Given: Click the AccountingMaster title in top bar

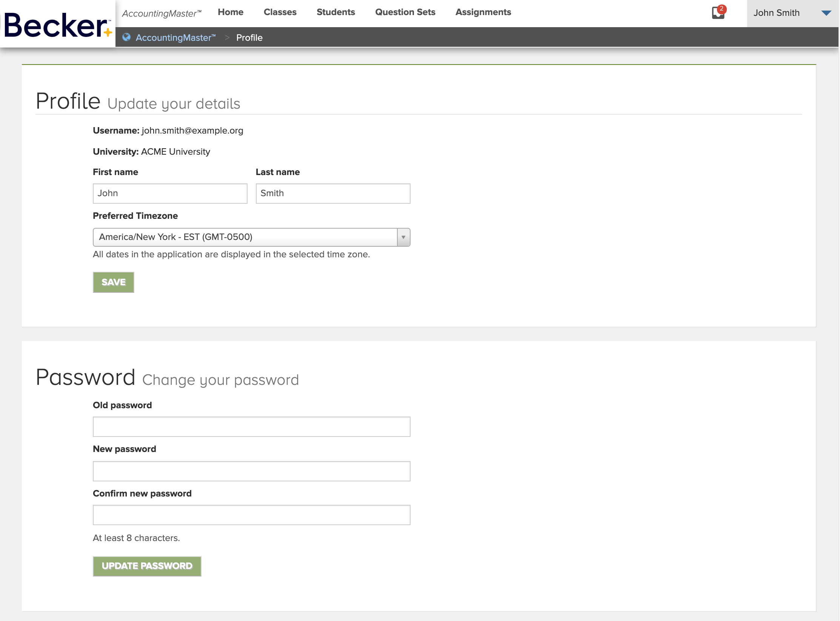Looking at the screenshot, I should [x=162, y=13].
